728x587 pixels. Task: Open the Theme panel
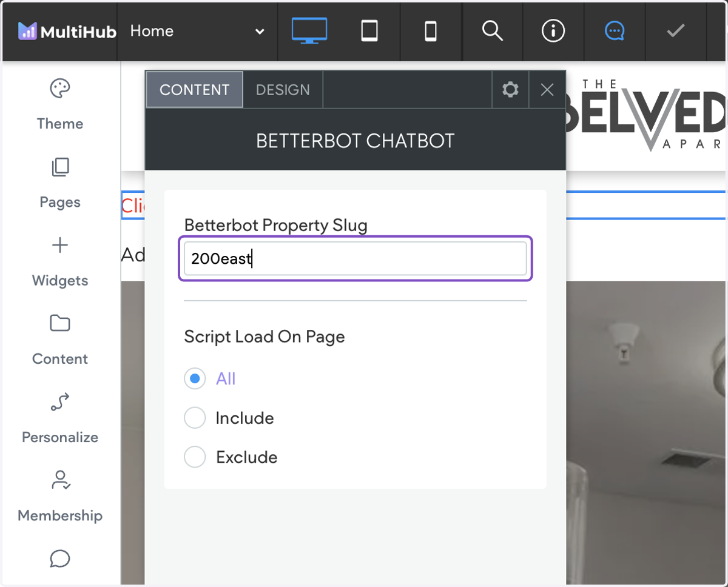point(60,105)
